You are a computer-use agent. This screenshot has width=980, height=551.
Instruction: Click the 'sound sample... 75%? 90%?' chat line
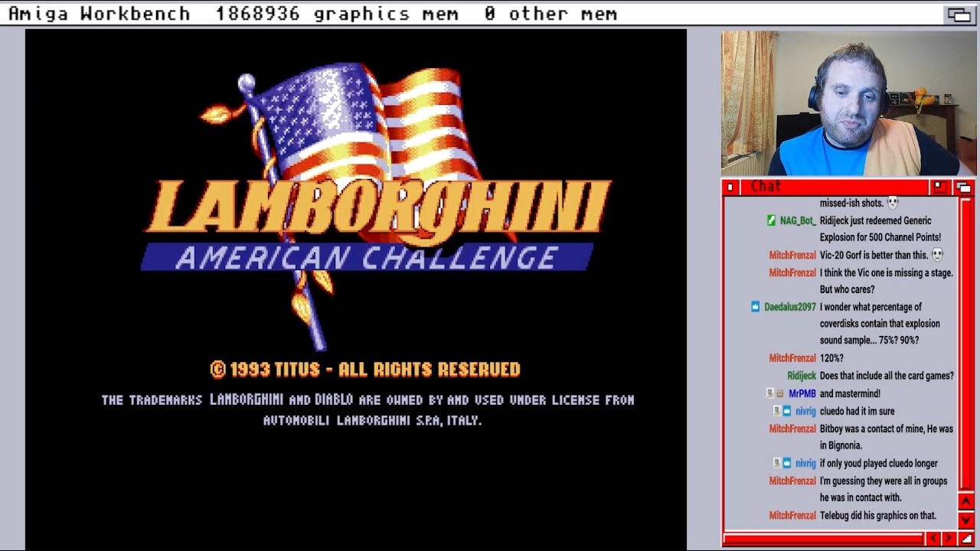tap(869, 341)
